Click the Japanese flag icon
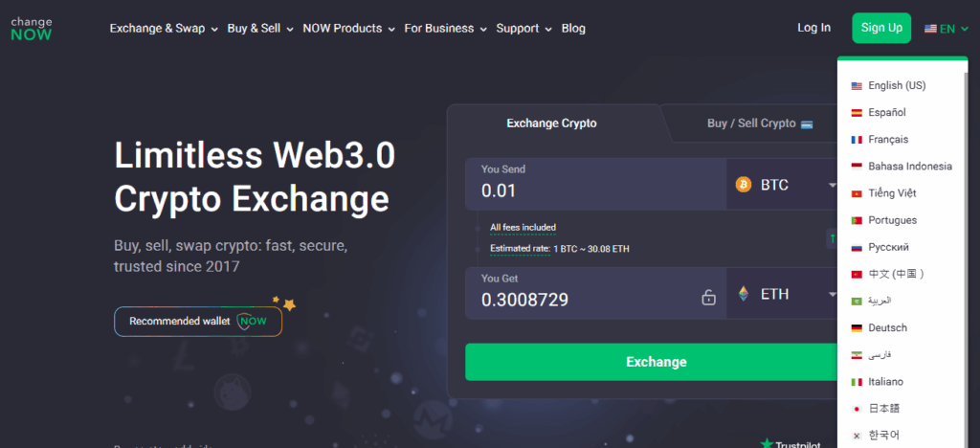The width and height of the screenshot is (980, 448). pos(857,409)
